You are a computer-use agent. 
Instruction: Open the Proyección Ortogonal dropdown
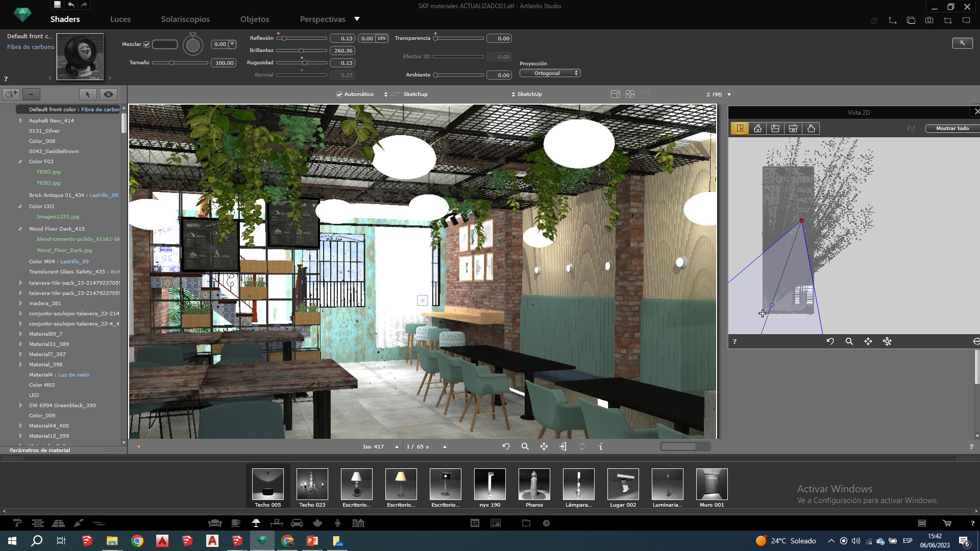click(550, 73)
